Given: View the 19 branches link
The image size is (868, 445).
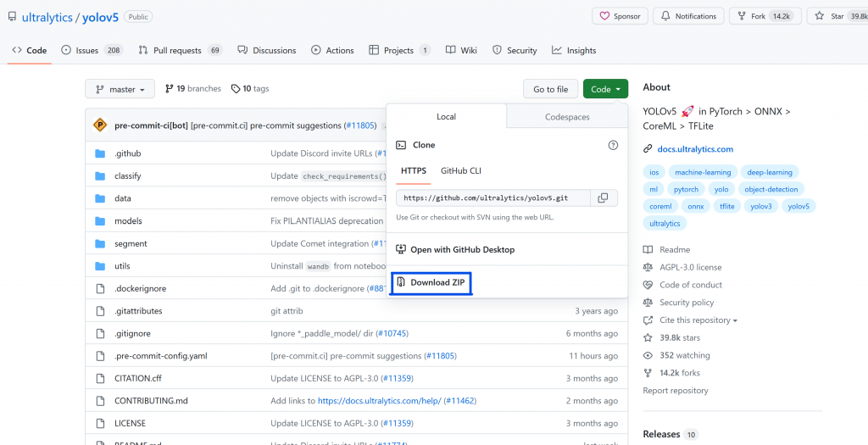Looking at the screenshot, I should coord(193,88).
